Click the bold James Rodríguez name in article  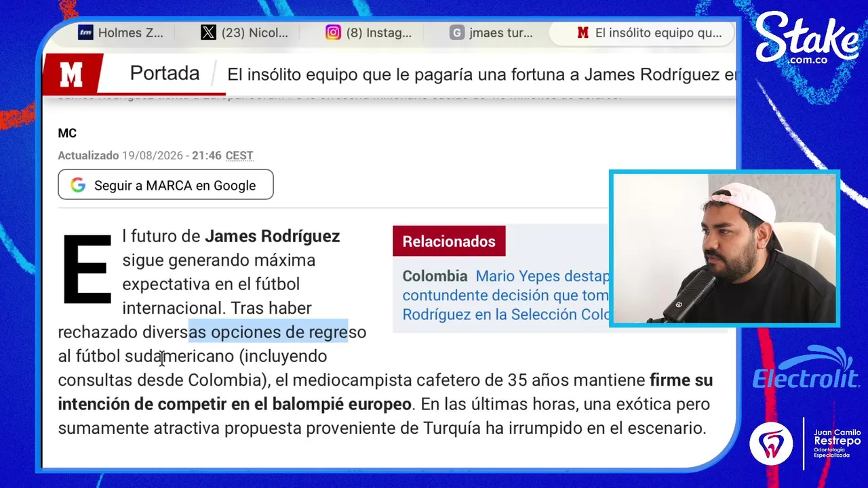coord(272,236)
